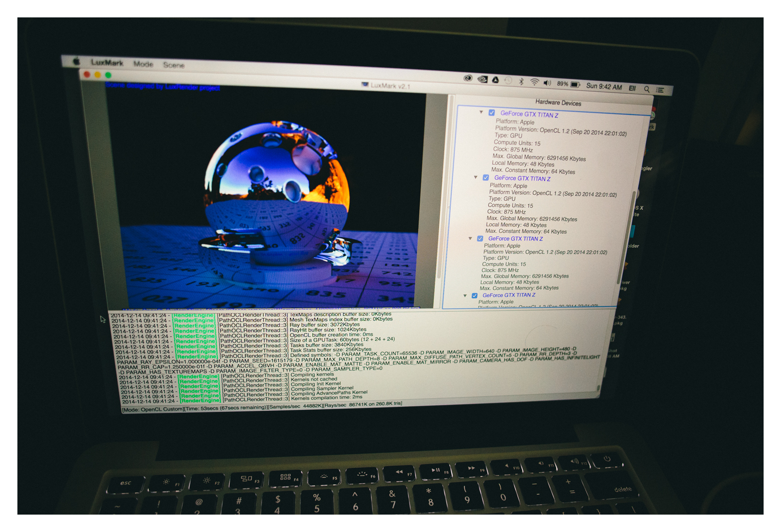Click log line 'OpenCL buffer creation time: 0ms'
Screen dimensions: 781x532
pos(331,335)
